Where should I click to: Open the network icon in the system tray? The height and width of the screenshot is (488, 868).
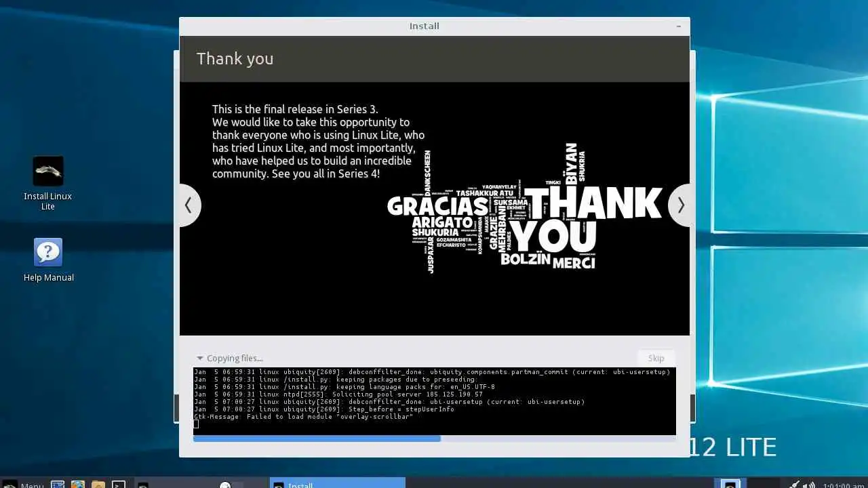(794, 484)
